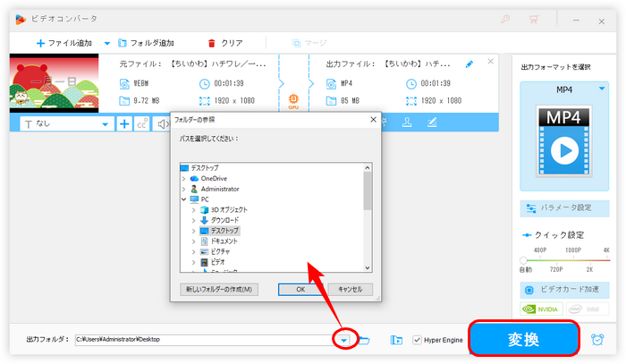Expand the ピクチャ node
Viewport: 626px width, 364px height.
point(194,252)
